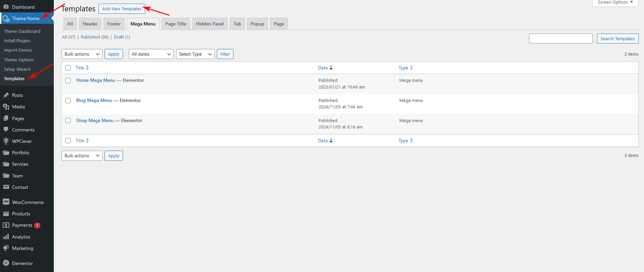Switch to the Hidden Panel tab
644x272 pixels.
tap(210, 24)
